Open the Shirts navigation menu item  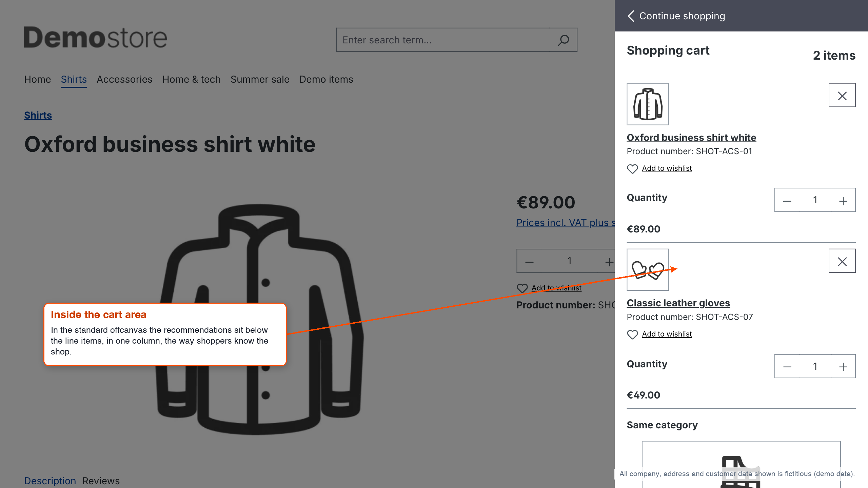coord(74,79)
